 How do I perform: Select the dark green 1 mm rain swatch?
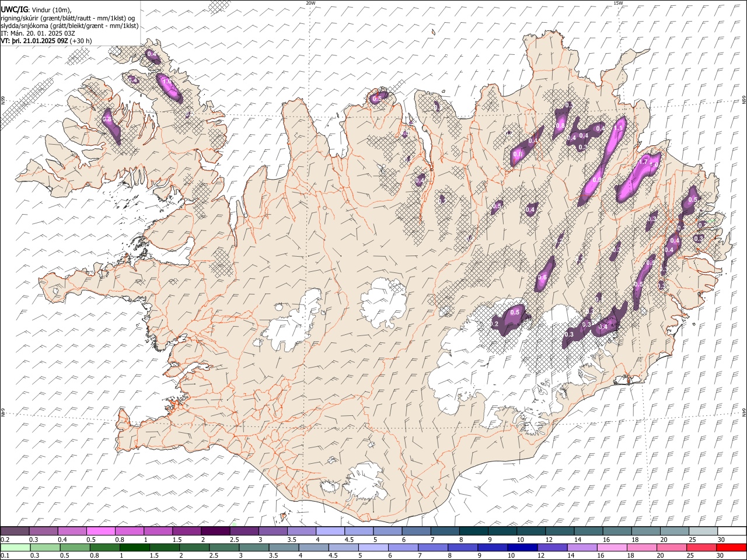click(134, 547)
